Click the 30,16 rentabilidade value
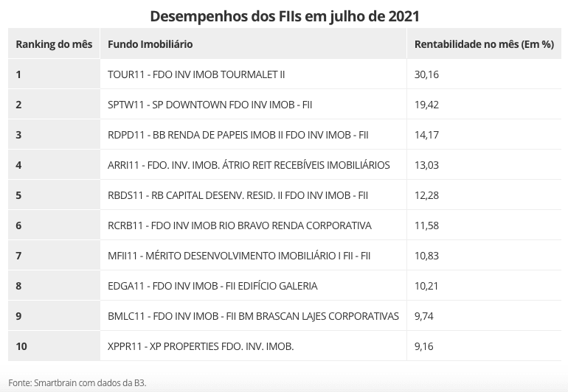The image size is (568, 392). click(x=427, y=74)
